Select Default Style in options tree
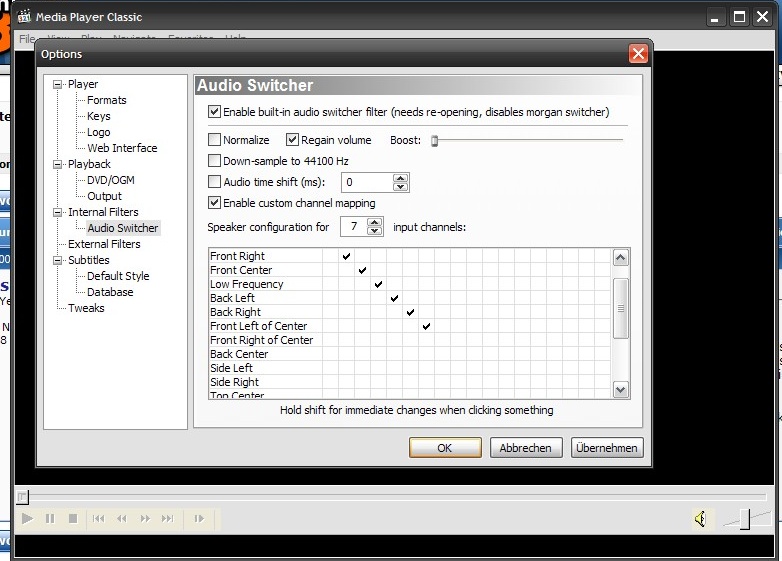This screenshot has width=782, height=561. (118, 276)
